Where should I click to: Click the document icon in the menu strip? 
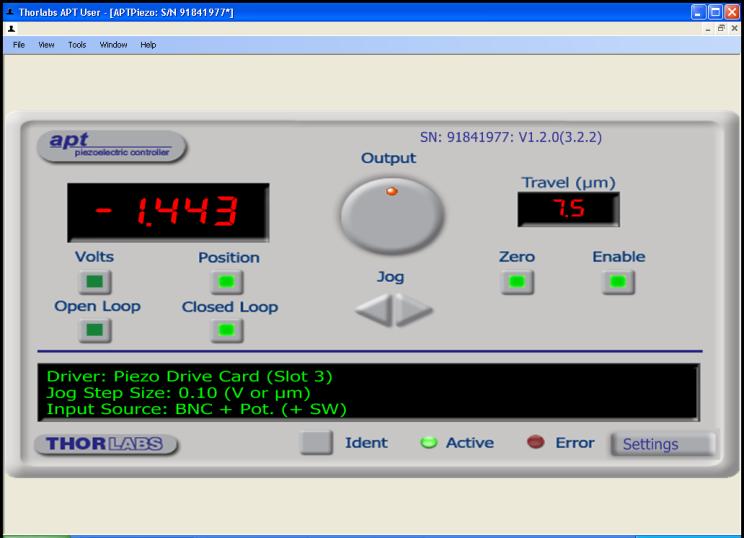coord(11,29)
